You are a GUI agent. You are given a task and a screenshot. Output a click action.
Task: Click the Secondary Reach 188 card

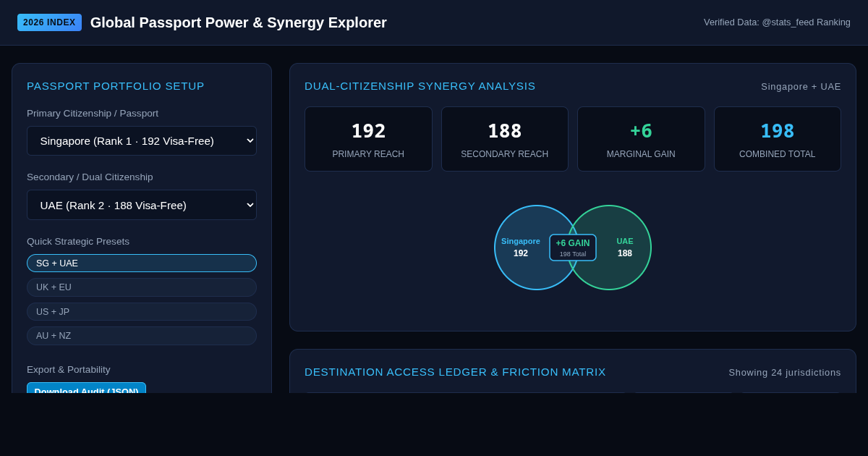pos(505,139)
